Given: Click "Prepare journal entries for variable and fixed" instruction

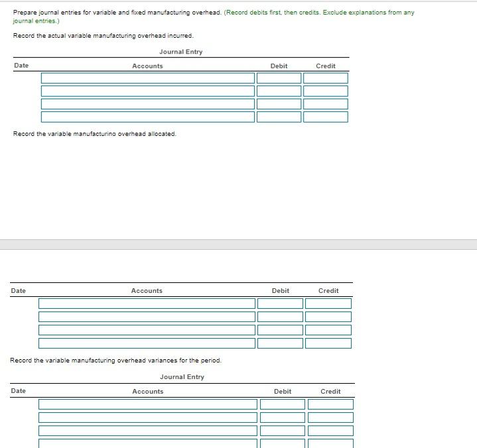Looking at the screenshot, I should (x=117, y=13).
